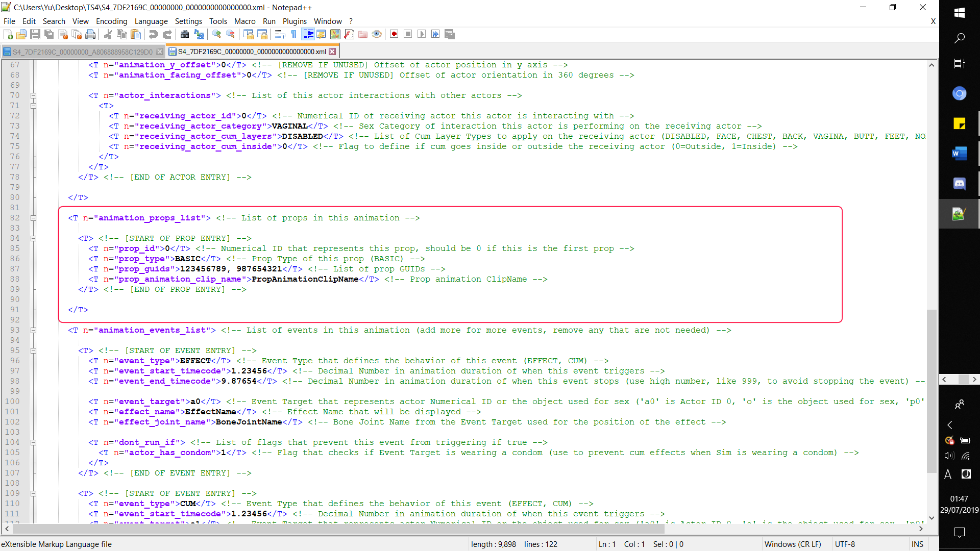Open the Encoding menu

(111, 21)
